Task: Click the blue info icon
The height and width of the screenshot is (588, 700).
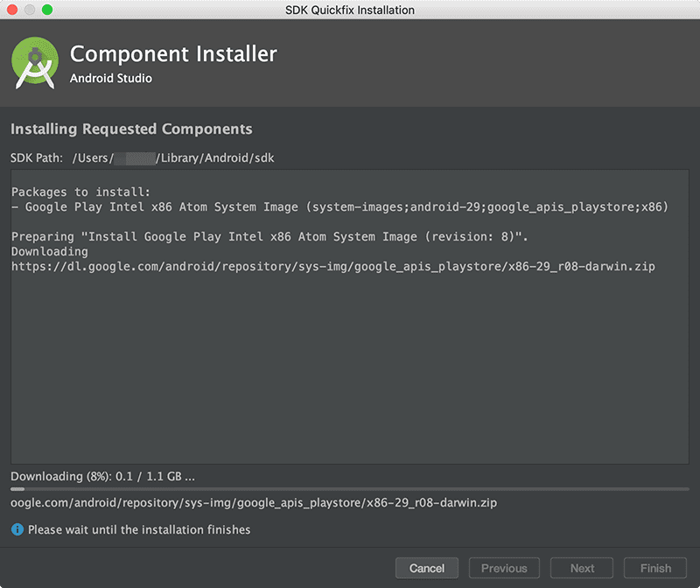Action: [17, 529]
